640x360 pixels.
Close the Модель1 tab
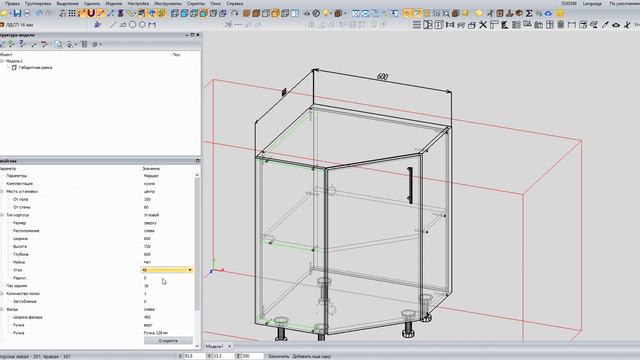pyautogui.click(x=229, y=346)
